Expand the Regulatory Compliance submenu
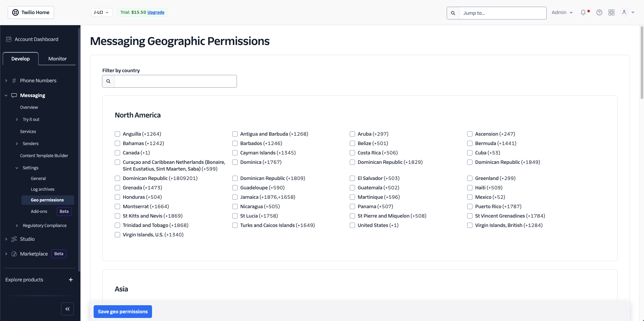The width and height of the screenshot is (644, 321). pos(17,226)
